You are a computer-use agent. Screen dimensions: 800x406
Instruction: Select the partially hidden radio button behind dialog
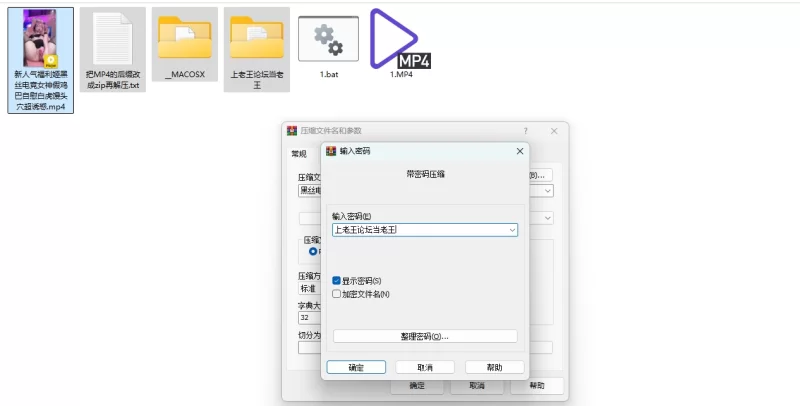(312, 252)
